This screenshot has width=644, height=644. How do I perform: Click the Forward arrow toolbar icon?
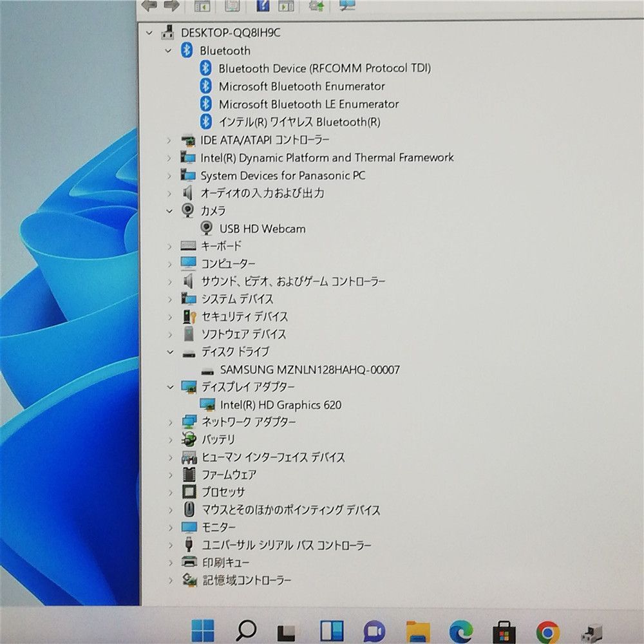point(172,5)
